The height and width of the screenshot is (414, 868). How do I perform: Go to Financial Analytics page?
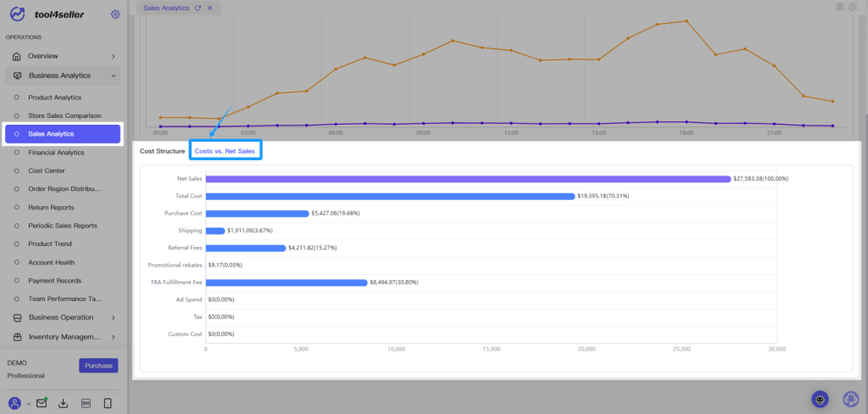(x=57, y=153)
